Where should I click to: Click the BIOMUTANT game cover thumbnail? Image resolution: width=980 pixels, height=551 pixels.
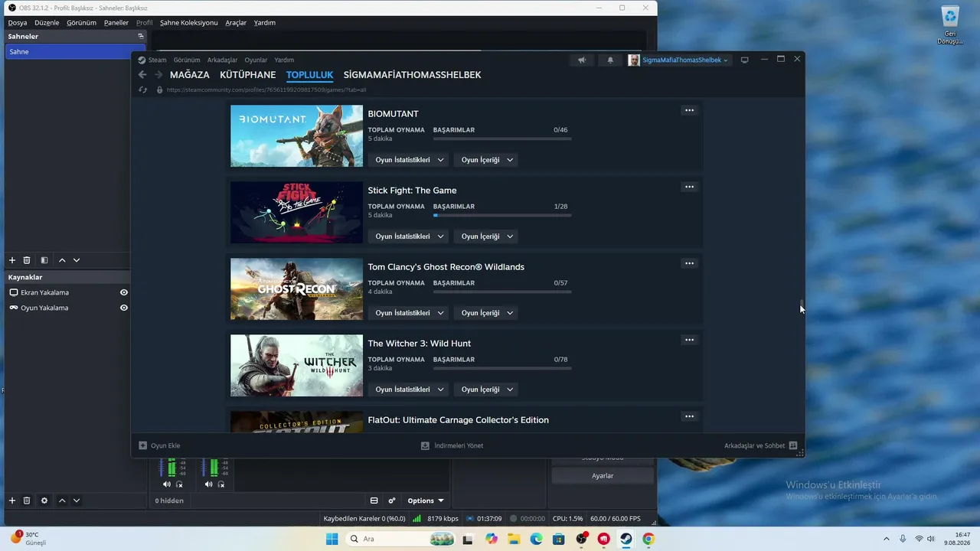coord(296,136)
